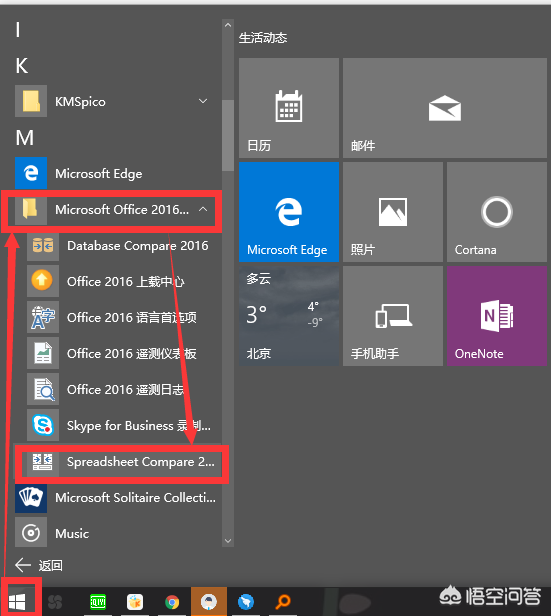Viewport: 551px width, 616px height.
Task: Open Database Compare 2016
Action: pyautogui.click(x=124, y=246)
